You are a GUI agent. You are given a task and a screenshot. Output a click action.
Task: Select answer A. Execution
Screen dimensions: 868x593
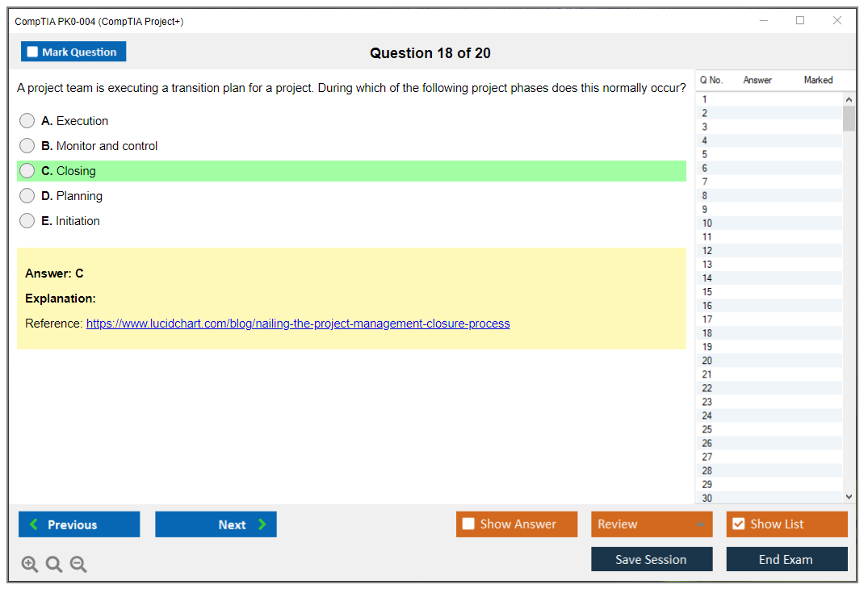(27, 121)
